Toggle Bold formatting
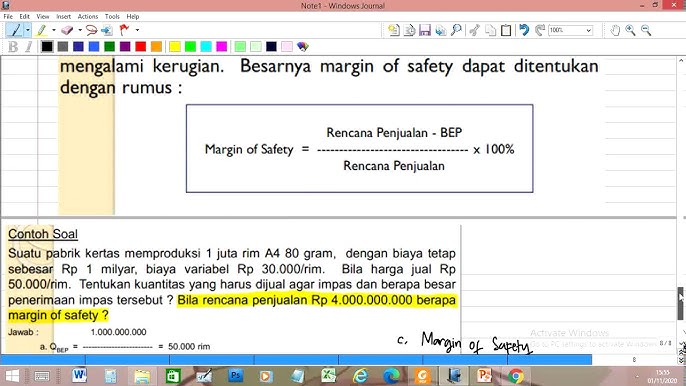Image resolution: width=686 pixels, height=386 pixels. (x=13, y=46)
